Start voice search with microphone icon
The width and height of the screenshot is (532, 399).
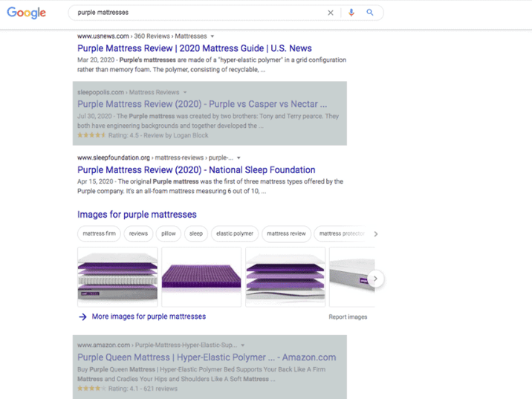point(351,13)
